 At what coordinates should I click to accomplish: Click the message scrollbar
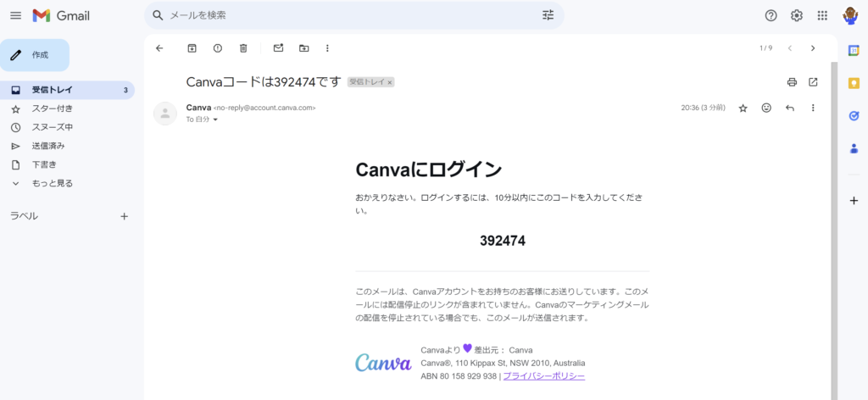834,231
